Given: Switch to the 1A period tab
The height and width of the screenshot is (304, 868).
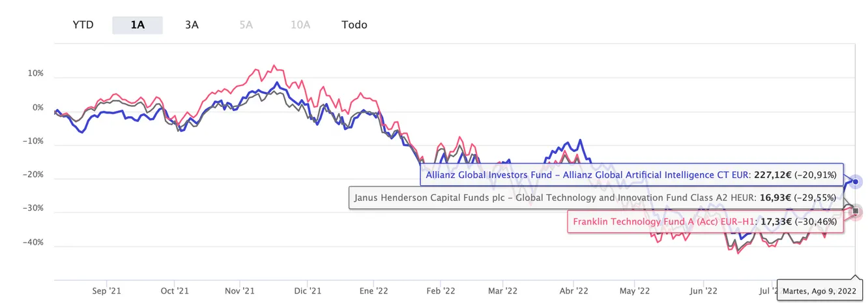Looking at the screenshot, I should pos(137,25).
